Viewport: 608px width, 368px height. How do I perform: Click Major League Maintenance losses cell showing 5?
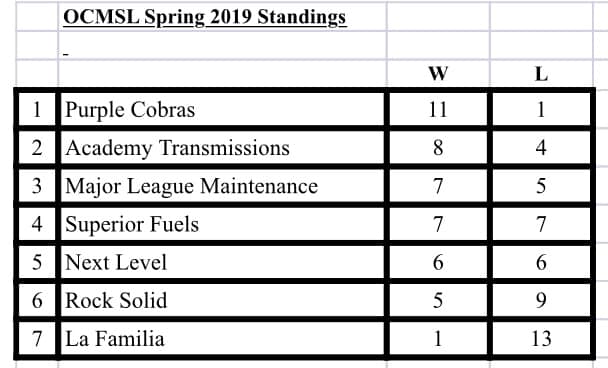click(541, 186)
